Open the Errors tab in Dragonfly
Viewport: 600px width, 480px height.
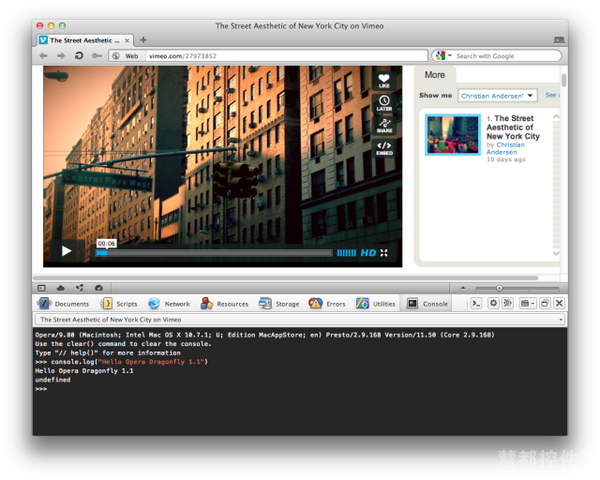click(x=327, y=304)
